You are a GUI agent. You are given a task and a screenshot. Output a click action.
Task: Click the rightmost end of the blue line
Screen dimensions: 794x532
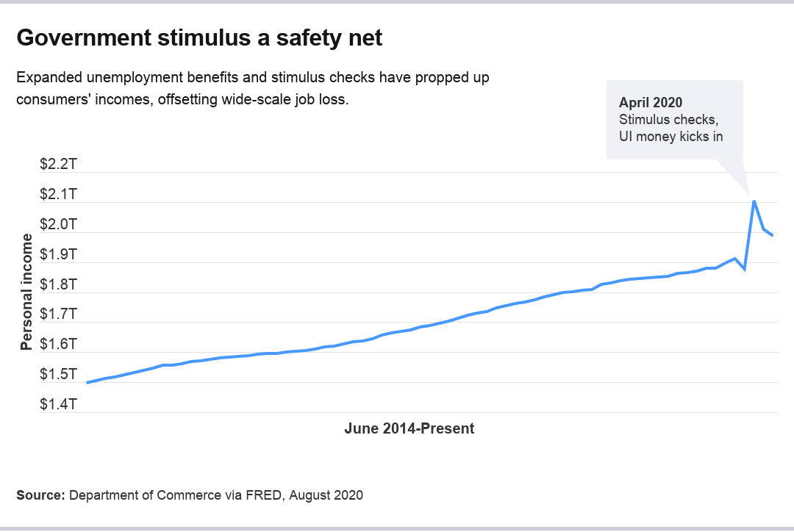tap(773, 235)
